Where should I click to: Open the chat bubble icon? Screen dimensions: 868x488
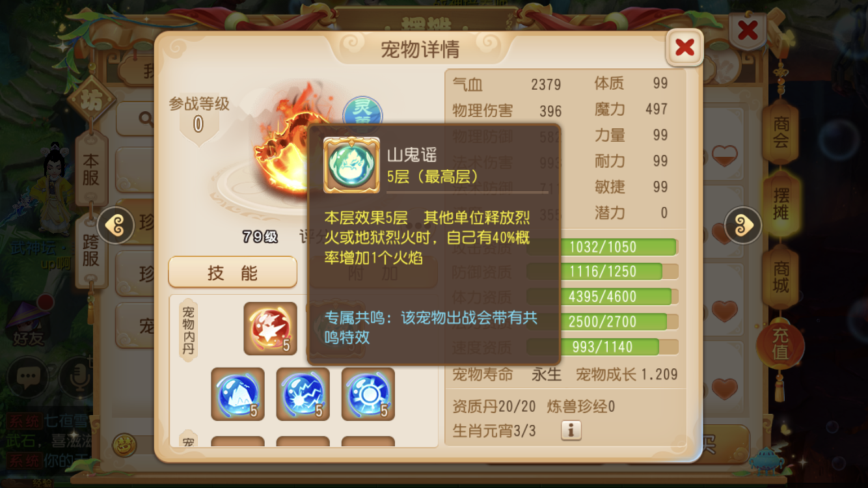click(x=27, y=377)
